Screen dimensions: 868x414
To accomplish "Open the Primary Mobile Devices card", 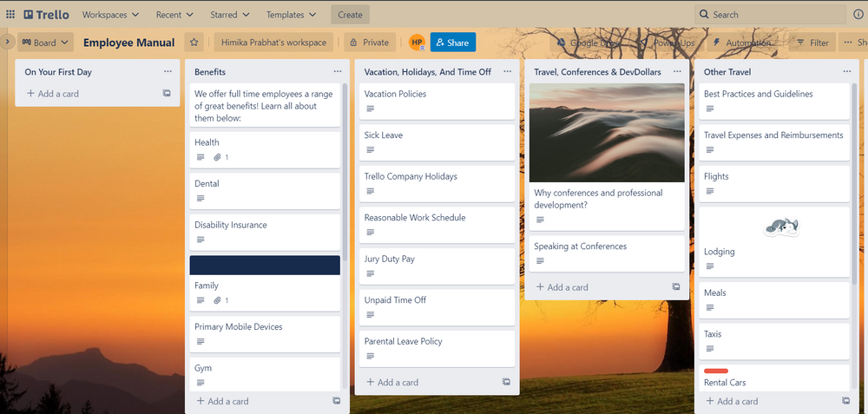I will [265, 334].
